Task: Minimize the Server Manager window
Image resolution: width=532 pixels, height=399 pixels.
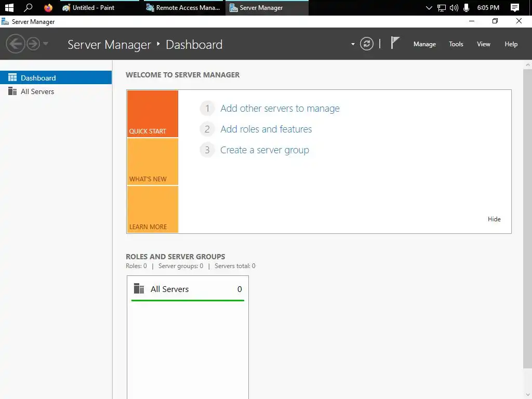Action: pos(472,21)
